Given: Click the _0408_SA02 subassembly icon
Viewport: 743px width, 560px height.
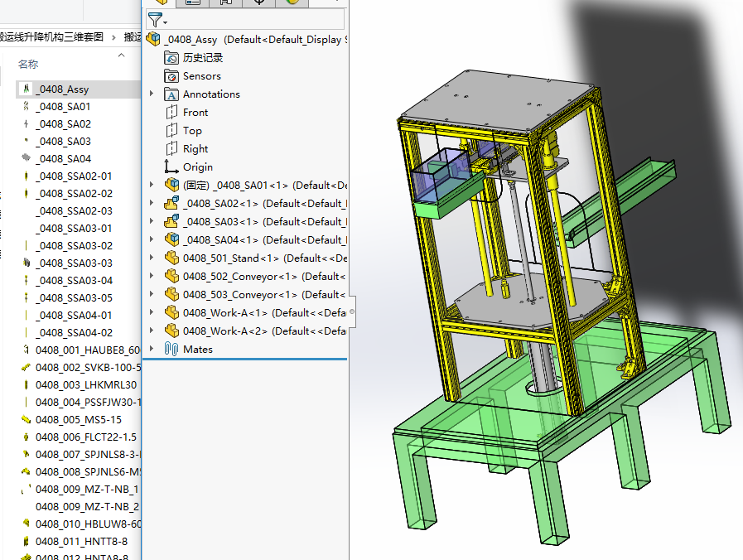Looking at the screenshot, I should pos(171,204).
